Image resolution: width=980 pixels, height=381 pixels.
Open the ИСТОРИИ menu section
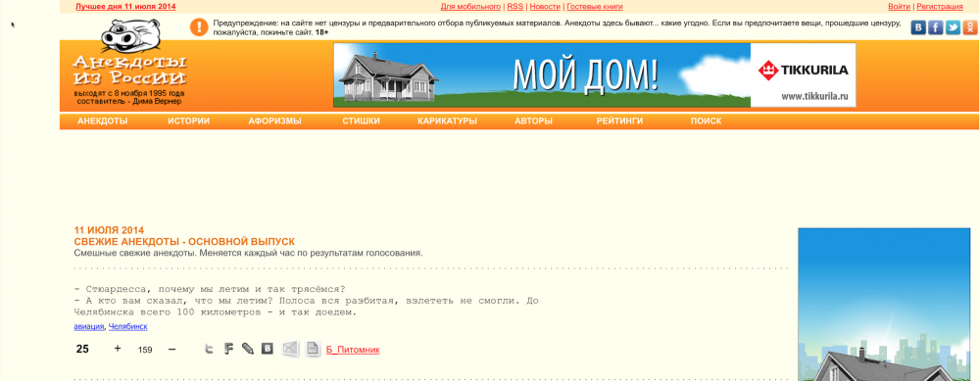click(189, 121)
